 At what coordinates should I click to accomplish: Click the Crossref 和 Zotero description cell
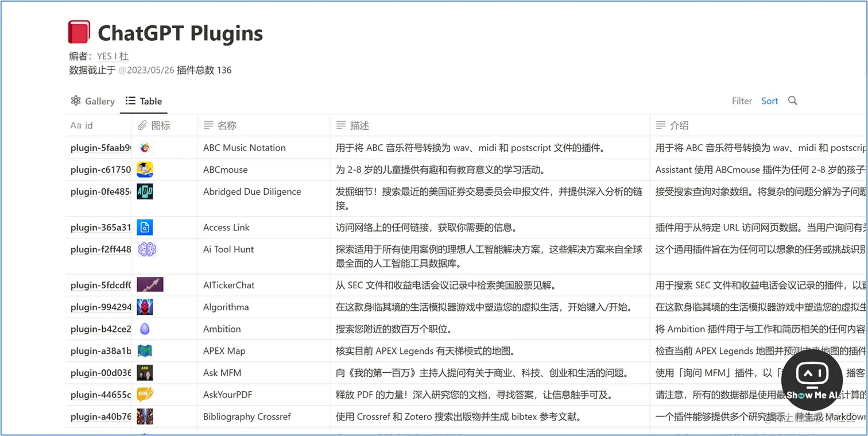(x=490, y=416)
